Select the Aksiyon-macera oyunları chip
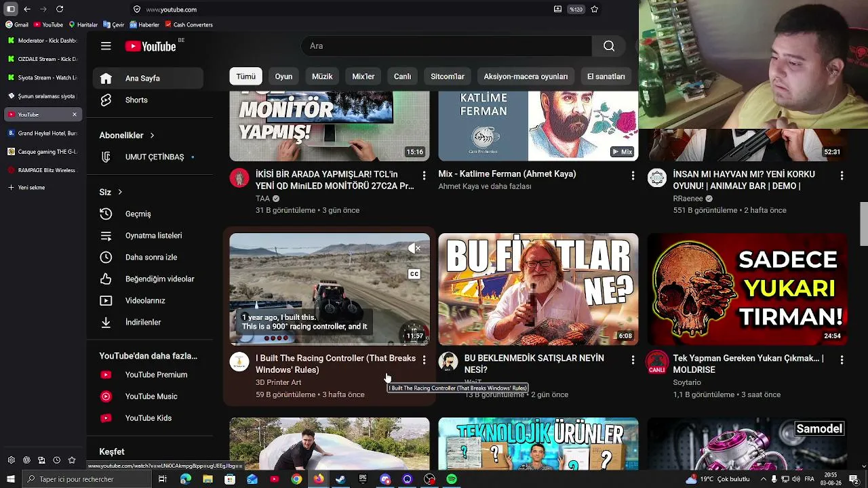Viewport: 868px width, 488px height. click(526, 77)
